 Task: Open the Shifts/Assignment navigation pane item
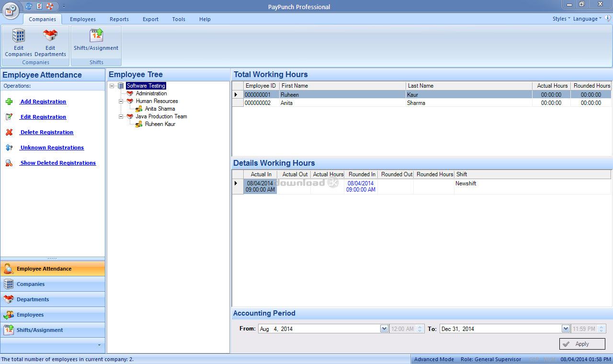point(40,330)
